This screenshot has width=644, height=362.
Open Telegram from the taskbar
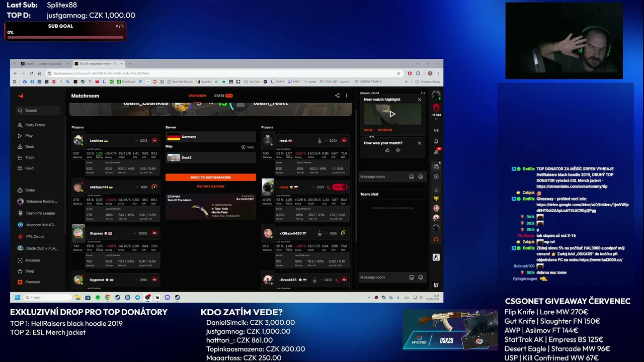(x=137, y=297)
